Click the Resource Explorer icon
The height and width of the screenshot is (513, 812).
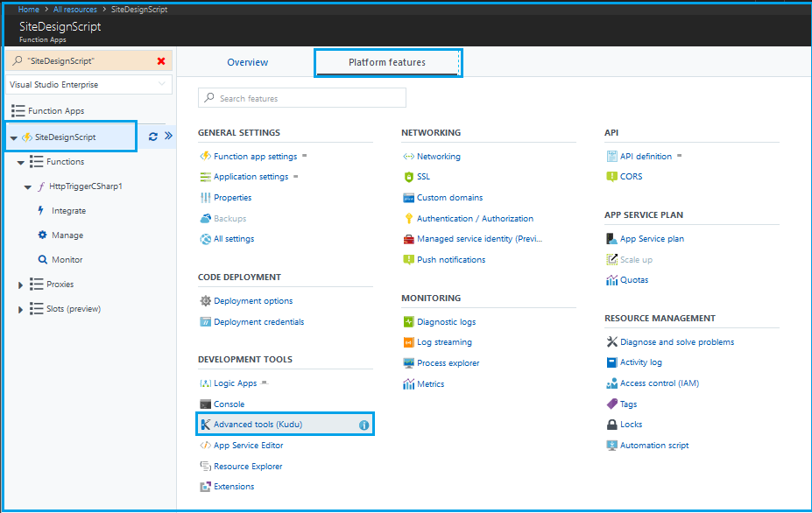click(x=206, y=466)
